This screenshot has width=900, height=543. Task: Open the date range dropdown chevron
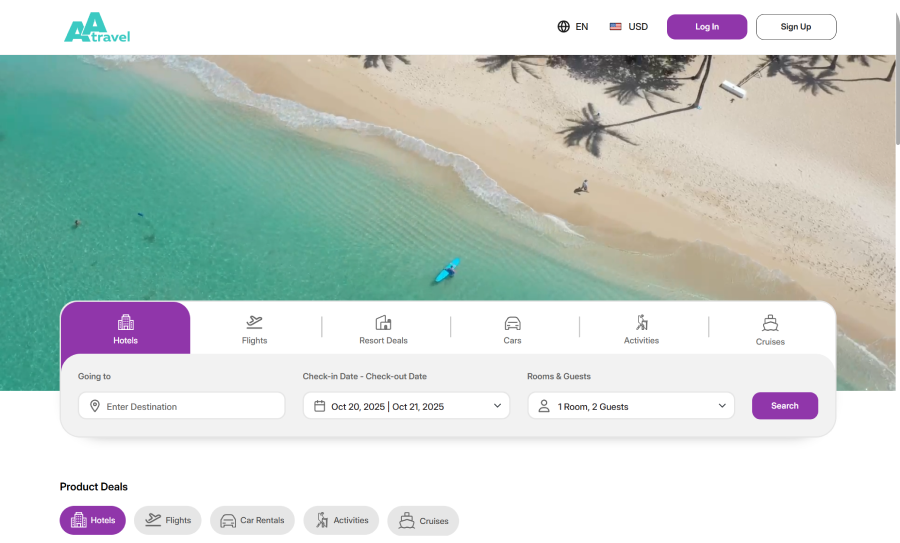497,406
